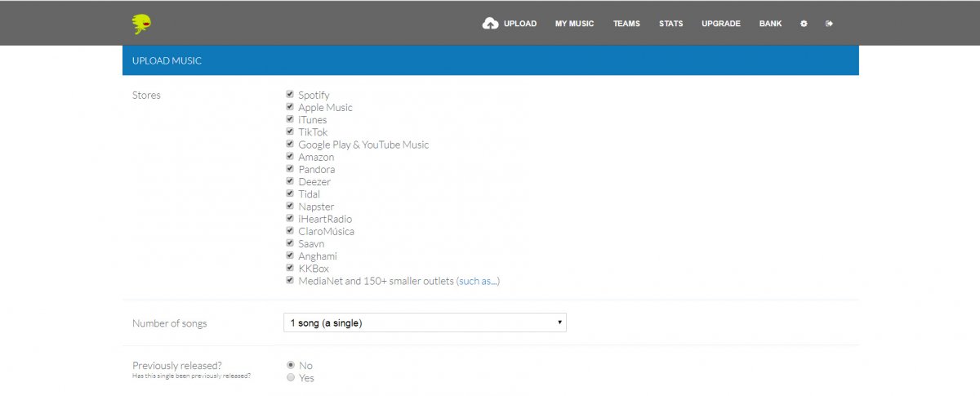Toggle the Apple Music checkbox
This screenshot has height=396, width=980.
coord(290,107)
